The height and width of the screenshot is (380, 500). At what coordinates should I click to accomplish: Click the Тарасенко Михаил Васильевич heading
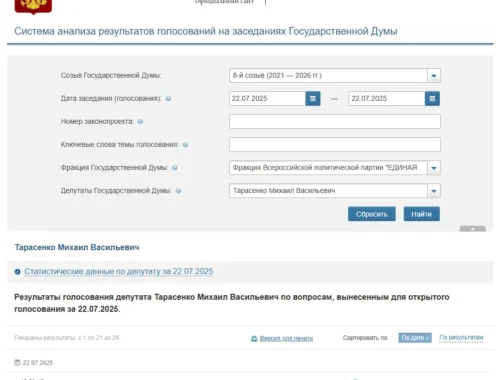[77, 247]
